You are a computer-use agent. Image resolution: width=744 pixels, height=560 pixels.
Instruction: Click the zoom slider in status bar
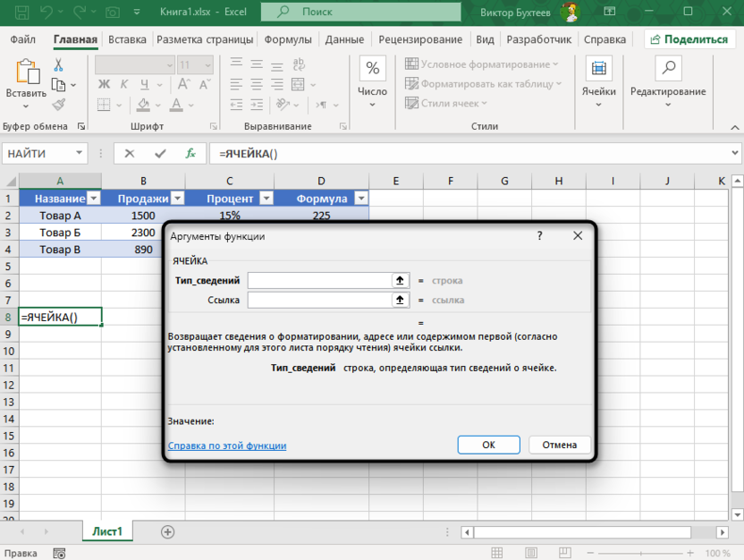pos(642,553)
